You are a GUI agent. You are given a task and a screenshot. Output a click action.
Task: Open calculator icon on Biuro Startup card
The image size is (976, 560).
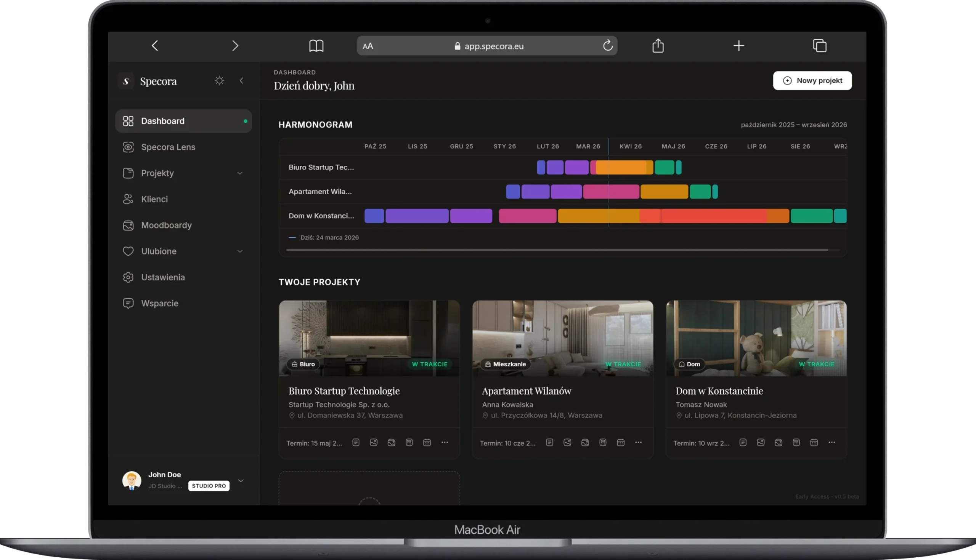(409, 442)
